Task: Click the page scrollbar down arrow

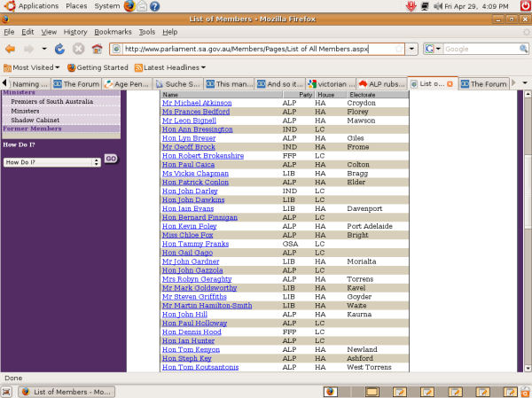Action: pyautogui.click(x=528, y=368)
